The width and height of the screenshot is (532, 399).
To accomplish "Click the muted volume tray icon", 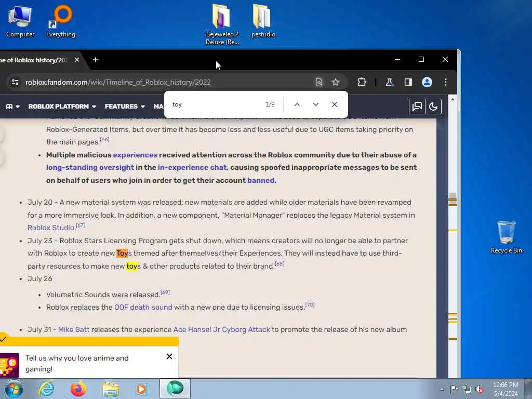I will coord(480,389).
